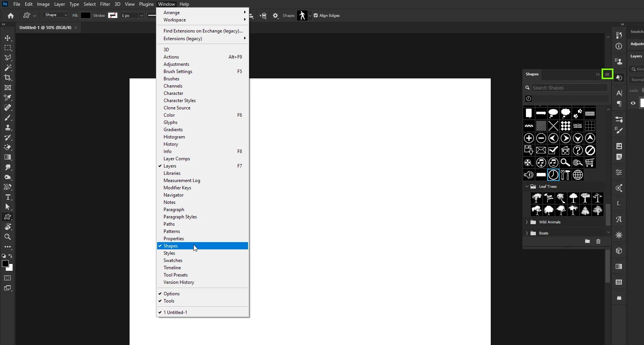Click the Stroke color swatch
This screenshot has width=644, height=345.
pyautogui.click(x=113, y=16)
